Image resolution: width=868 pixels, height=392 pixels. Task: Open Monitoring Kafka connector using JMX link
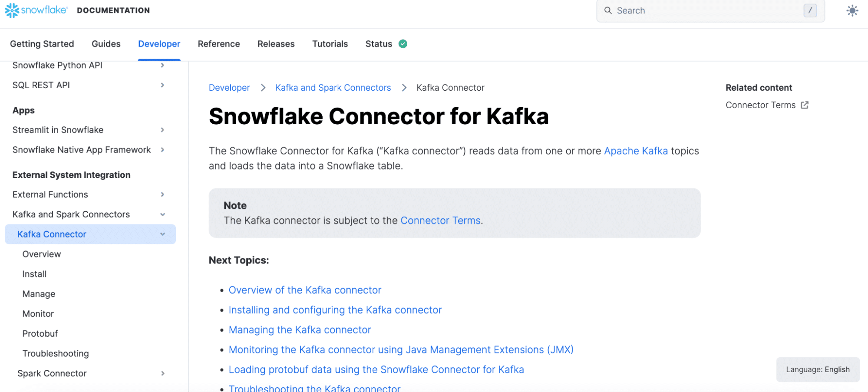[x=401, y=350]
